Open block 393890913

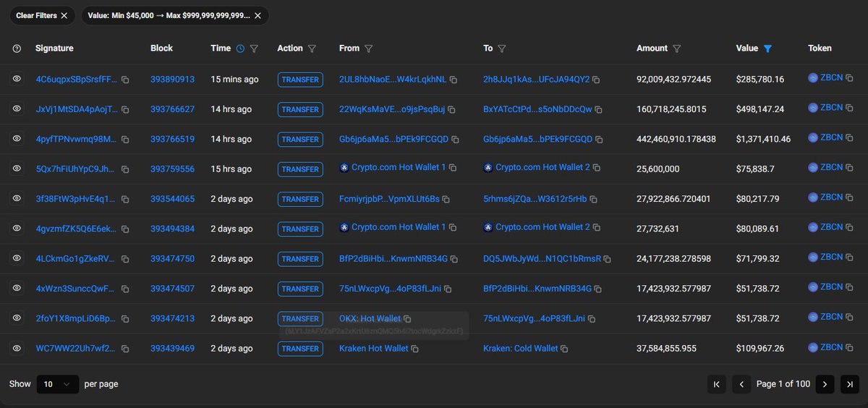tap(172, 79)
